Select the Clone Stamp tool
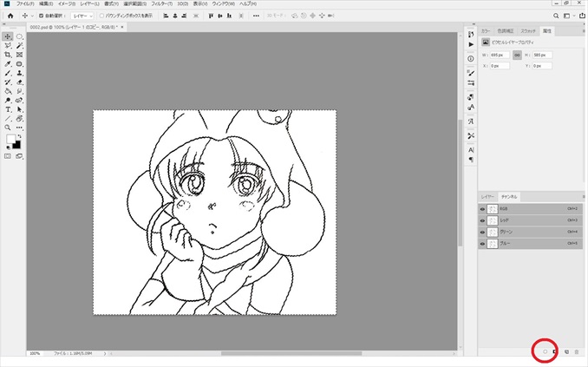588x367 pixels. 19,73
